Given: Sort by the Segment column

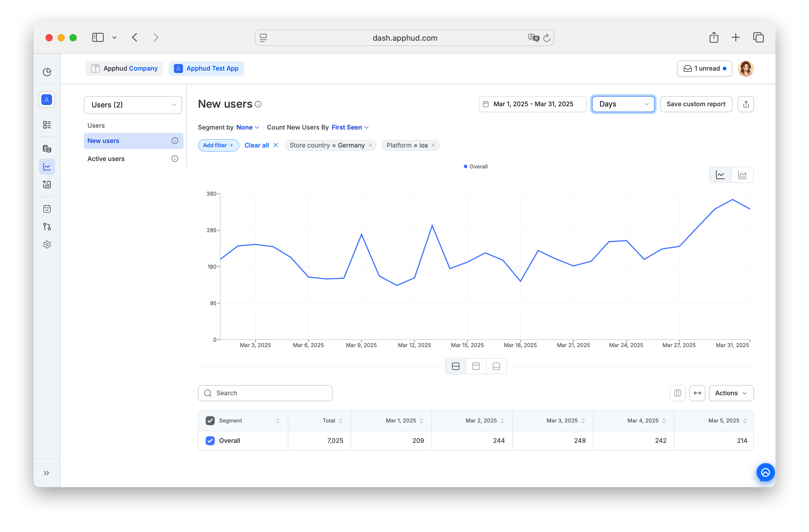Looking at the screenshot, I should (278, 421).
